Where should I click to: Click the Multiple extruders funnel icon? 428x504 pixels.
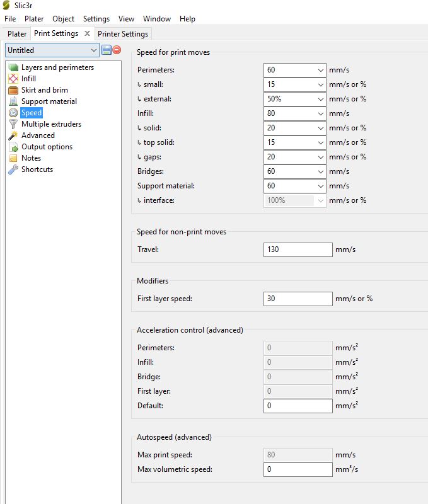(x=13, y=124)
